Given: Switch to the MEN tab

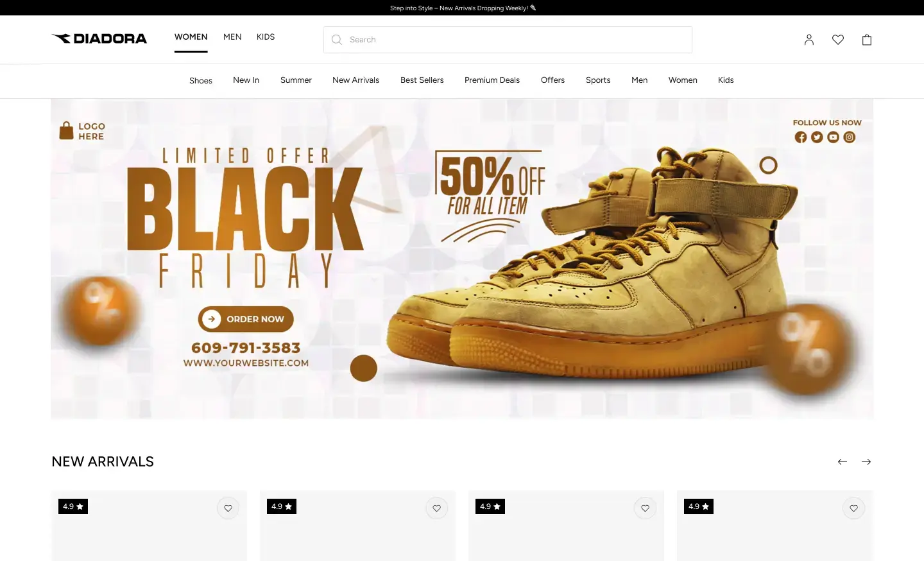Looking at the screenshot, I should [x=232, y=37].
